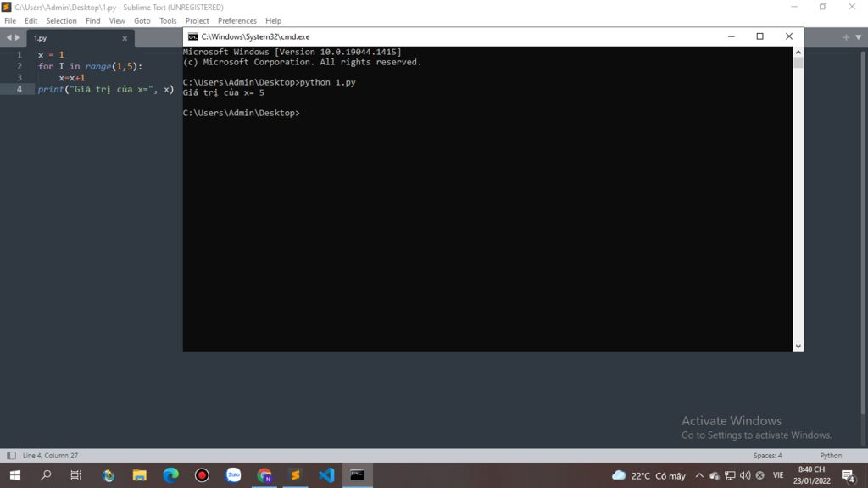Open weather widget 22°C Có mây

[648, 475]
